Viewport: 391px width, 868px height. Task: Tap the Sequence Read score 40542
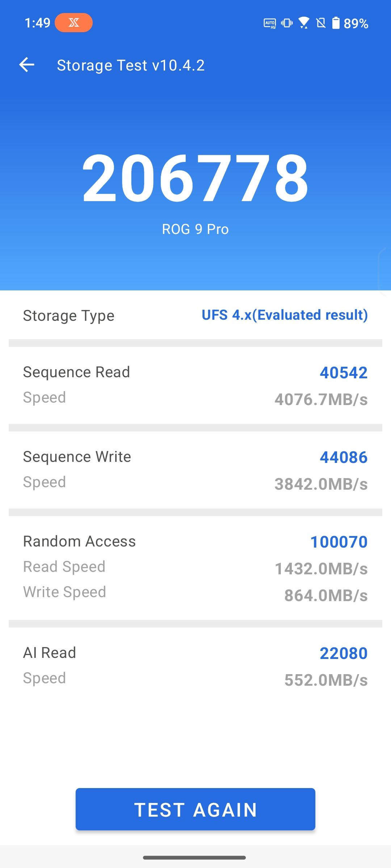(x=344, y=373)
